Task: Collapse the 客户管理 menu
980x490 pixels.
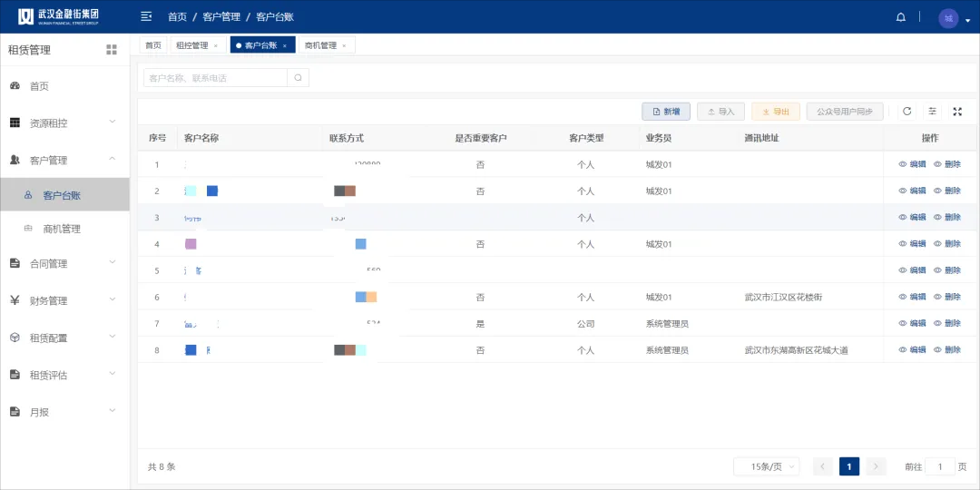Action: pos(65,161)
